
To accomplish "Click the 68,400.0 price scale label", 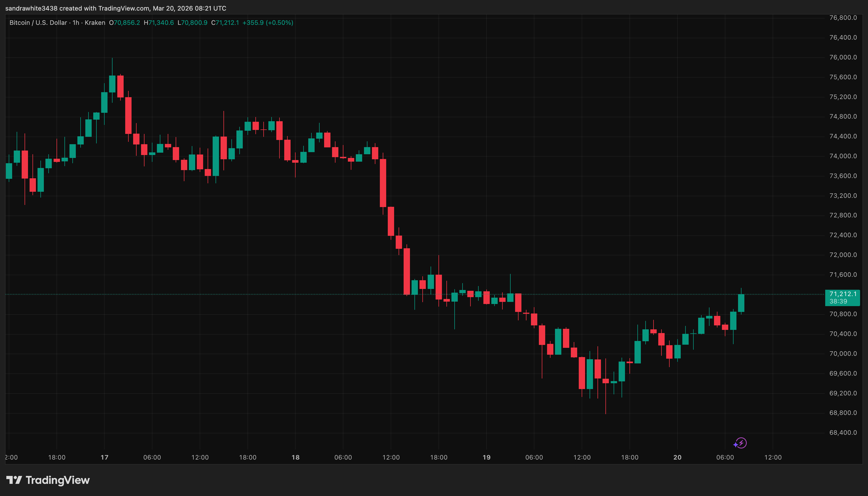I will click(843, 433).
